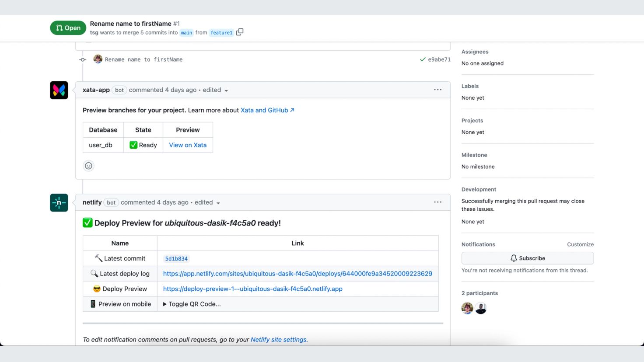The height and width of the screenshot is (362, 644).
Task: Open the Rename name to firstName commit message
Action: coord(143,59)
